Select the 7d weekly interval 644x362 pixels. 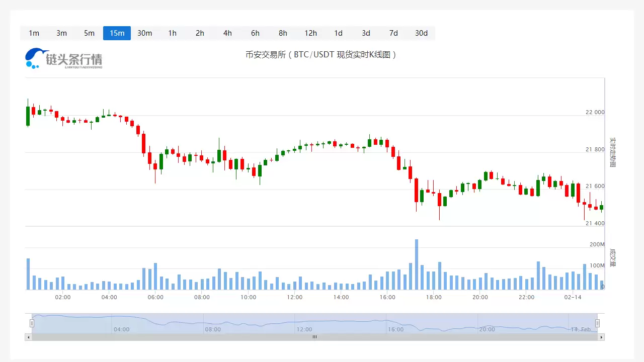coord(393,33)
